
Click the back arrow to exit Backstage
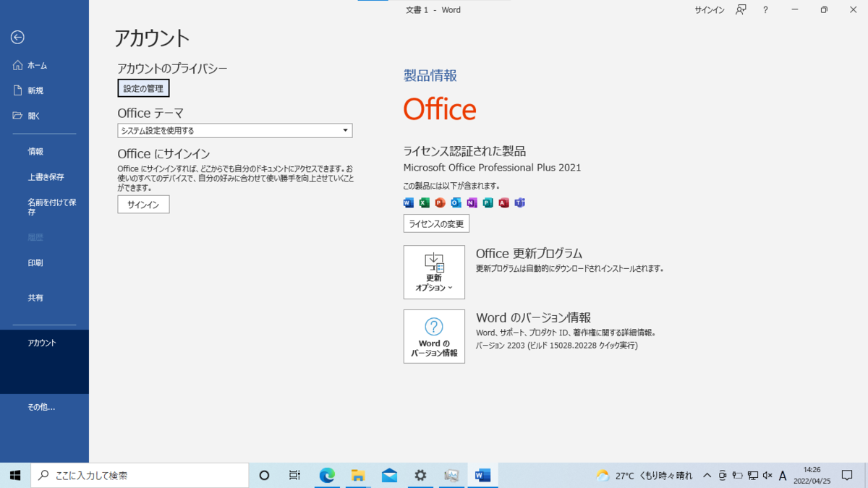click(x=17, y=38)
